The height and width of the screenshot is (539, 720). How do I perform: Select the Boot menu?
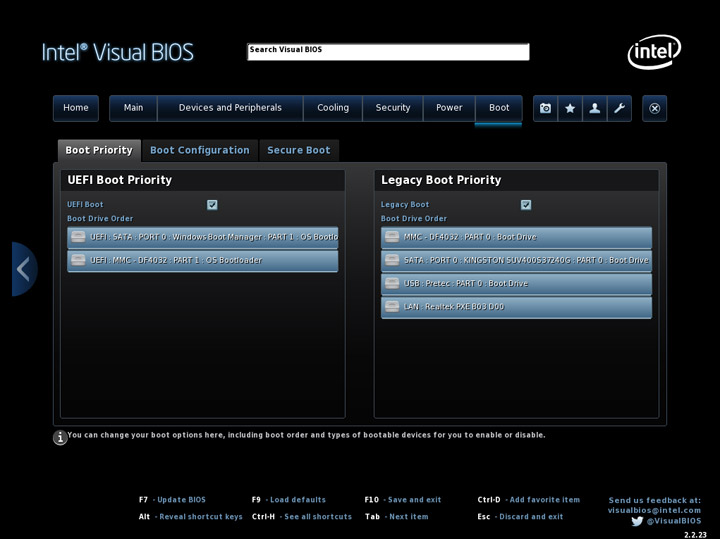[499, 108]
